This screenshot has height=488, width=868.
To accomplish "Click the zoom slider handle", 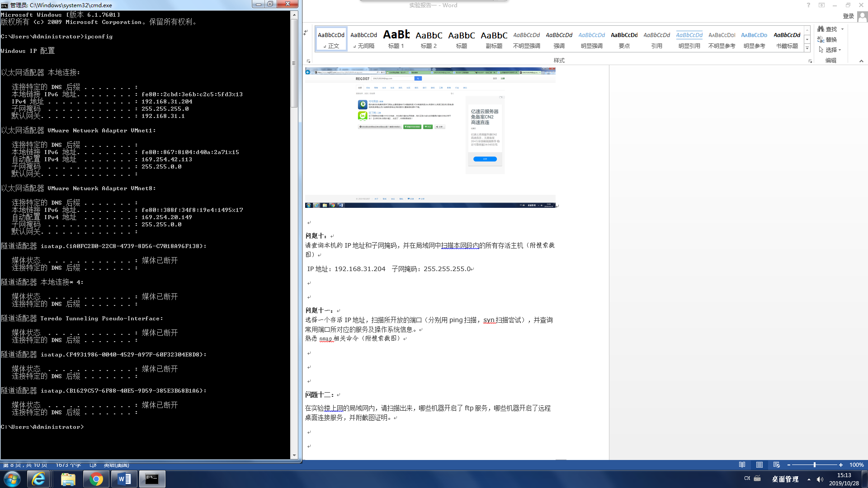I will tap(814, 465).
